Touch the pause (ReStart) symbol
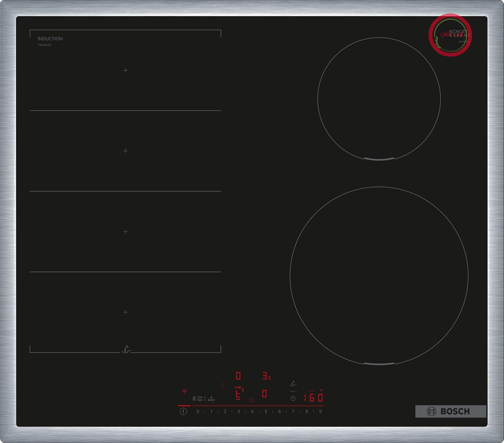This screenshot has height=443, width=504. [194, 399]
